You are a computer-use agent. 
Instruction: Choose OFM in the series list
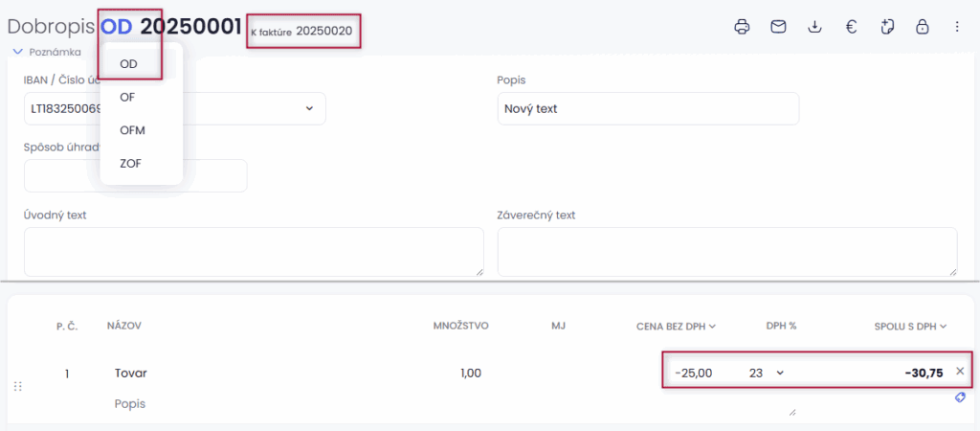(x=132, y=129)
